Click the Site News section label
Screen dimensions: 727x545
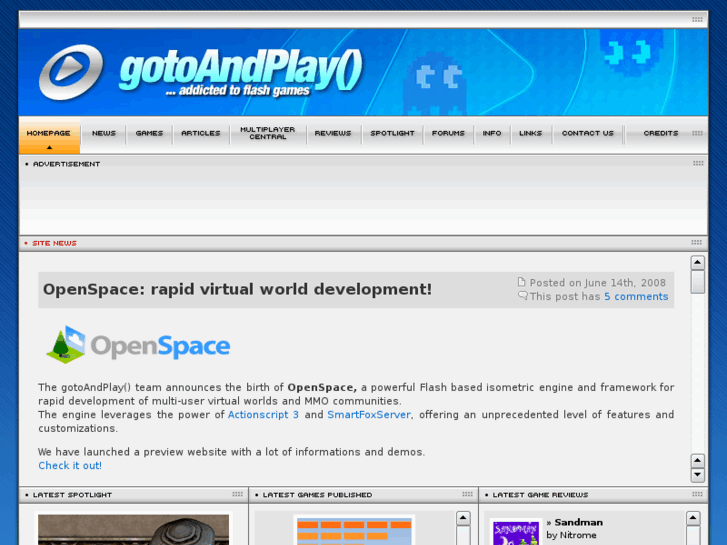click(54, 243)
